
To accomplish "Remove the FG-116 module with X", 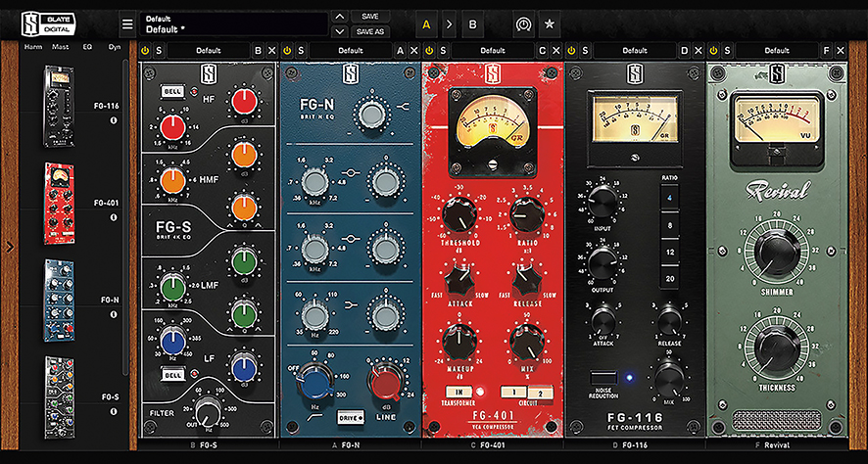I will click(699, 51).
